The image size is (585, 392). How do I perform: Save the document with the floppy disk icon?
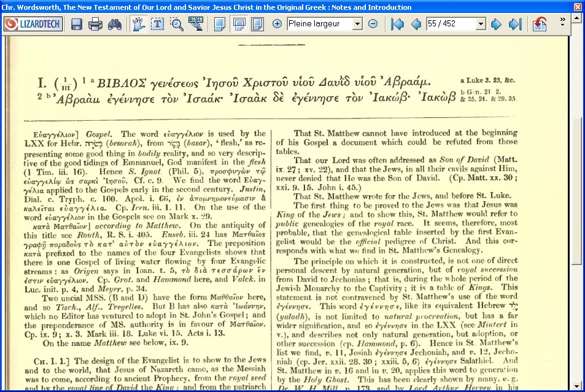coord(77,25)
